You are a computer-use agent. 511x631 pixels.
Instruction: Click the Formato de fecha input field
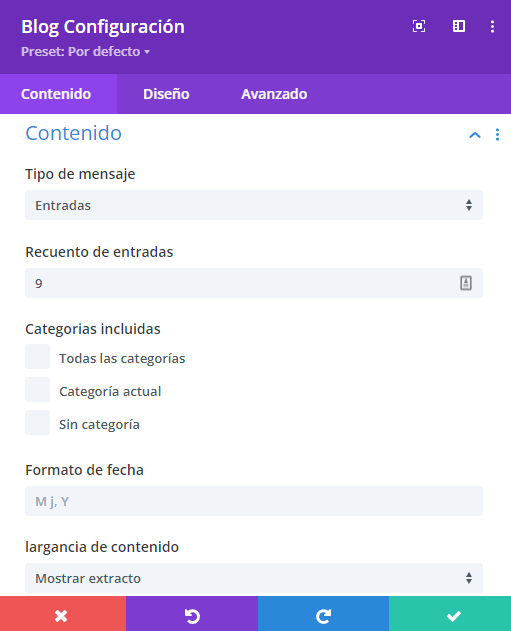click(254, 501)
